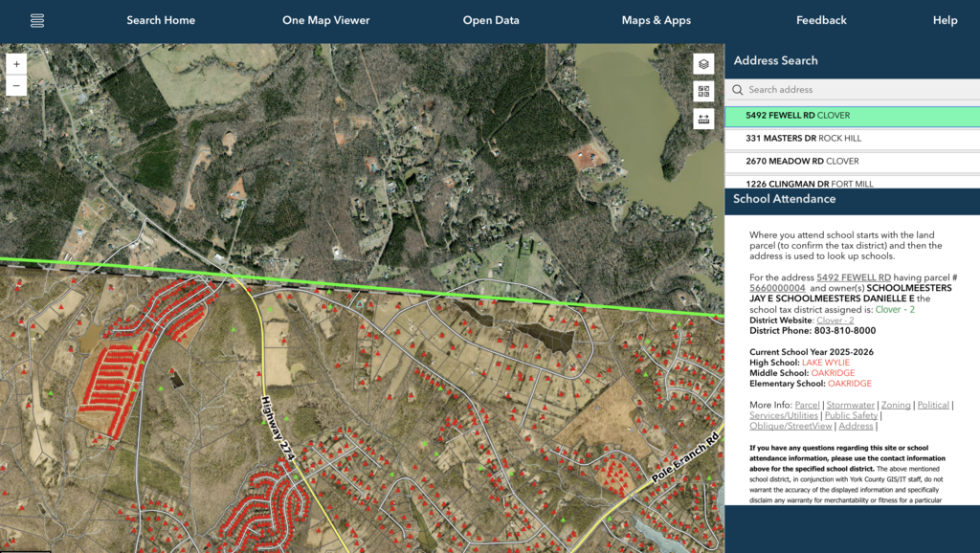Open the One Map Viewer menu
The width and height of the screenshot is (980, 553).
pos(325,21)
